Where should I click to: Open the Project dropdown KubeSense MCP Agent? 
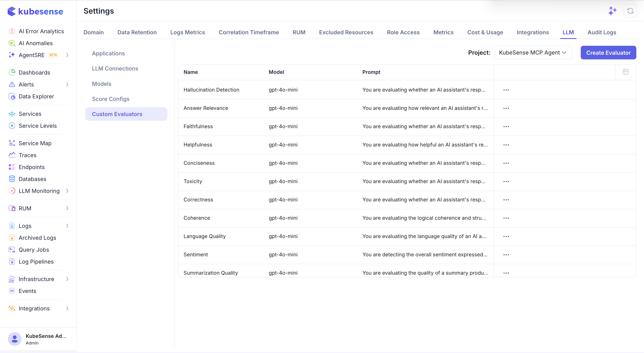(x=533, y=53)
